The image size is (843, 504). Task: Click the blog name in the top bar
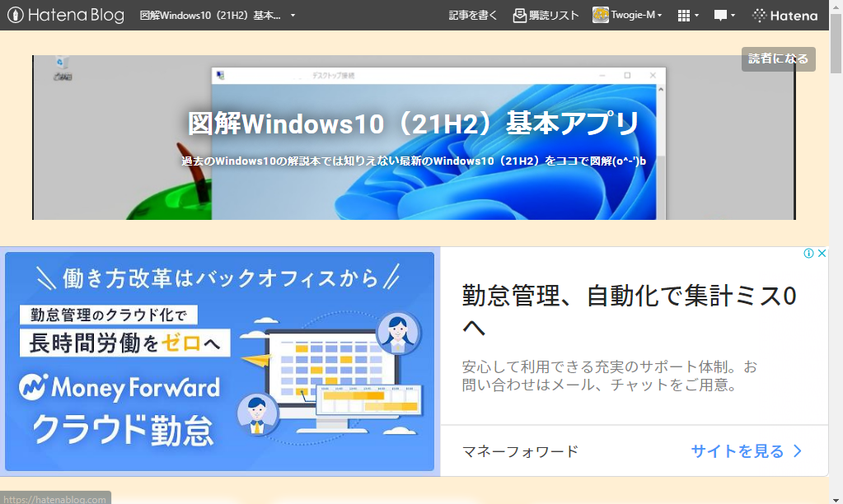point(210,16)
